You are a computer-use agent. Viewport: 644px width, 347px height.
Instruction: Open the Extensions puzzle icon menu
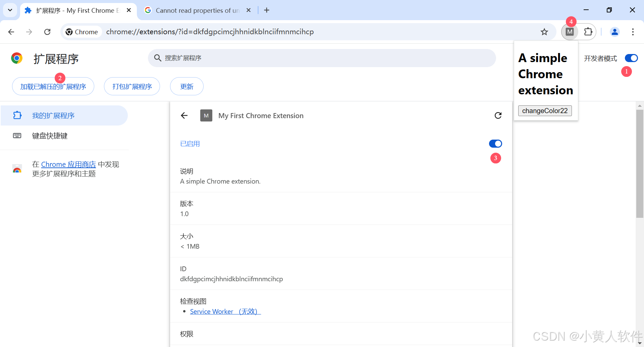(x=588, y=32)
